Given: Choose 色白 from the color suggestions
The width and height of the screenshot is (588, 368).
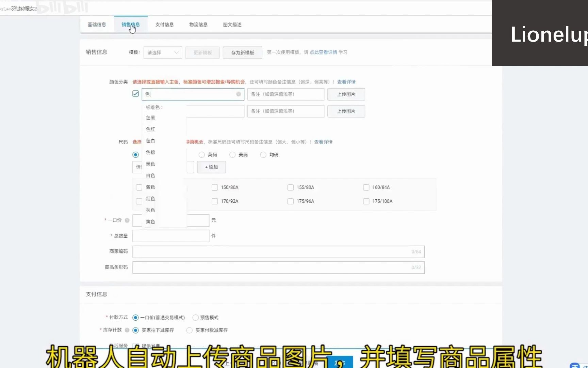Looking at the screenshot, I should click(150, 141).
